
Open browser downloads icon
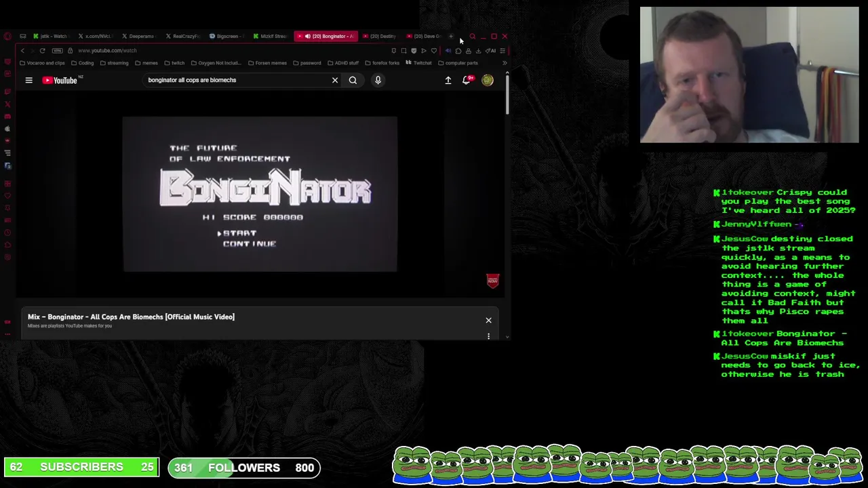point(478,51)
